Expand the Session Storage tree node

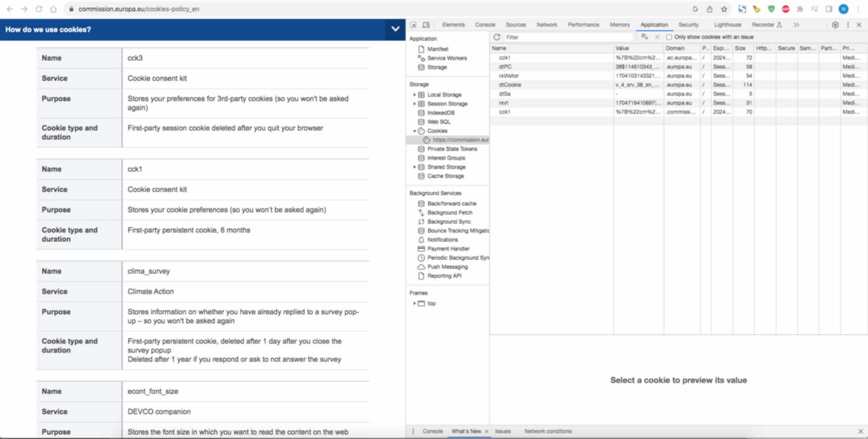[414, 104]
